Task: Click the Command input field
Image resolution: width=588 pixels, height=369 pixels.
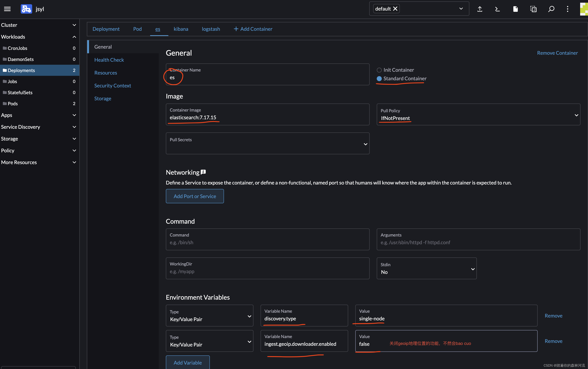Action: [267, 239]
